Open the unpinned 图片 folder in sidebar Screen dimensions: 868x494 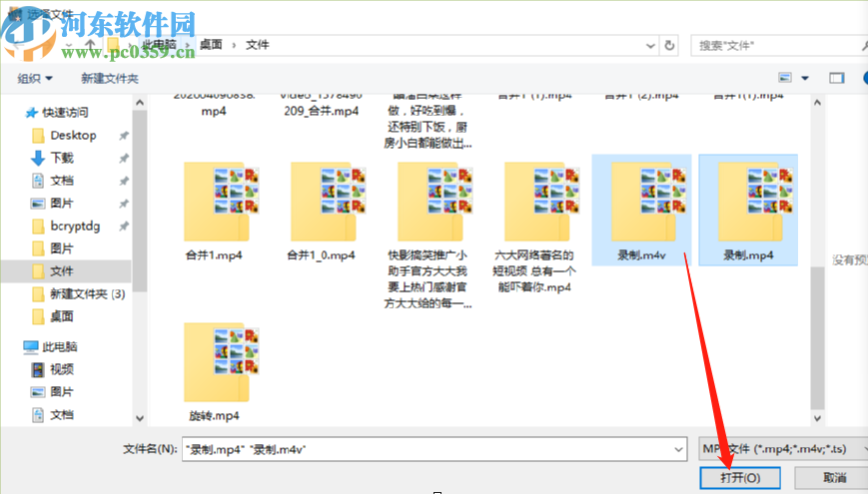point(62,248)
